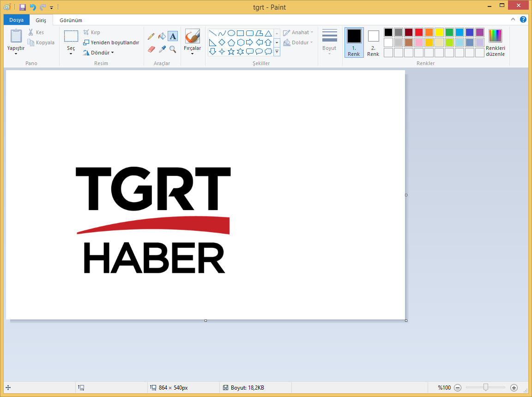Screen dimensions: 532x397
Task: Click the Seç selection rectangle button
Action: pyautogui.click(x=71, y=36)
